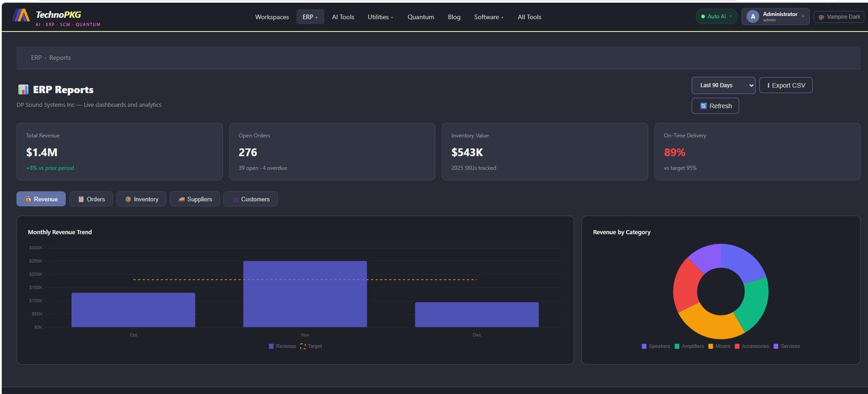The width and height of the screenshot is (868, 394).
Task: Toggle the Revenue legend in trend chart
Action: click(x=282, y=346)
